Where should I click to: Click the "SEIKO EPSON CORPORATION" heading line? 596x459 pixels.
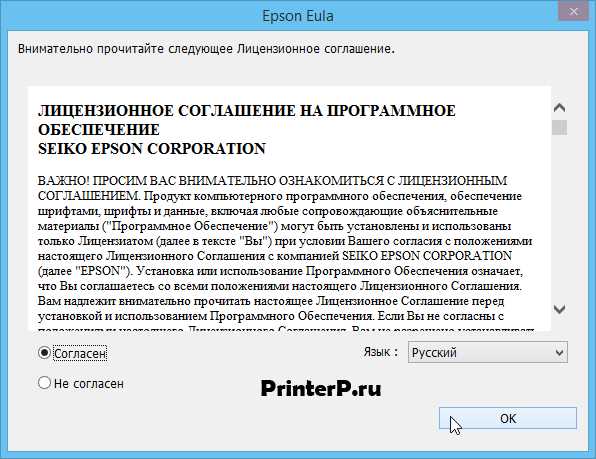point(152,149)
